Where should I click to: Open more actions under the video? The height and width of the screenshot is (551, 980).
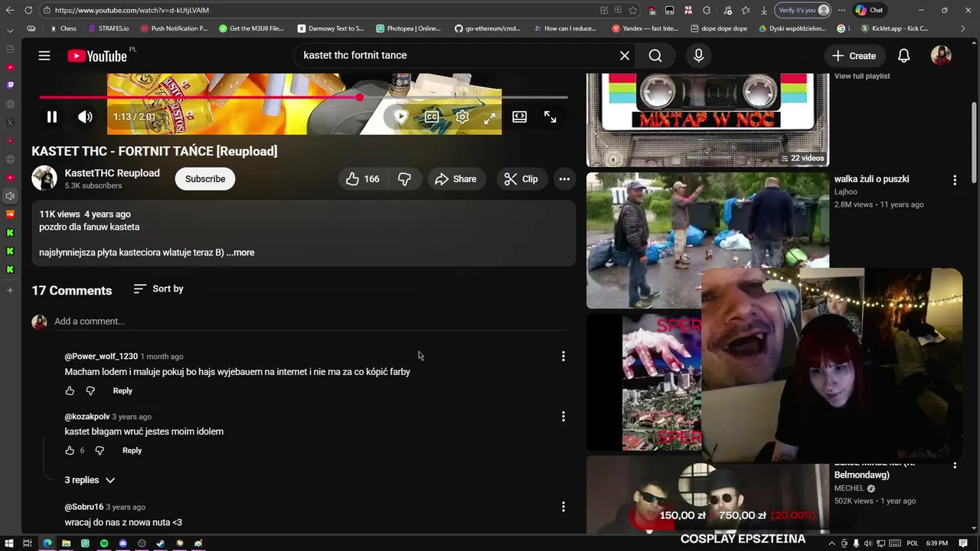click(564, 179)
